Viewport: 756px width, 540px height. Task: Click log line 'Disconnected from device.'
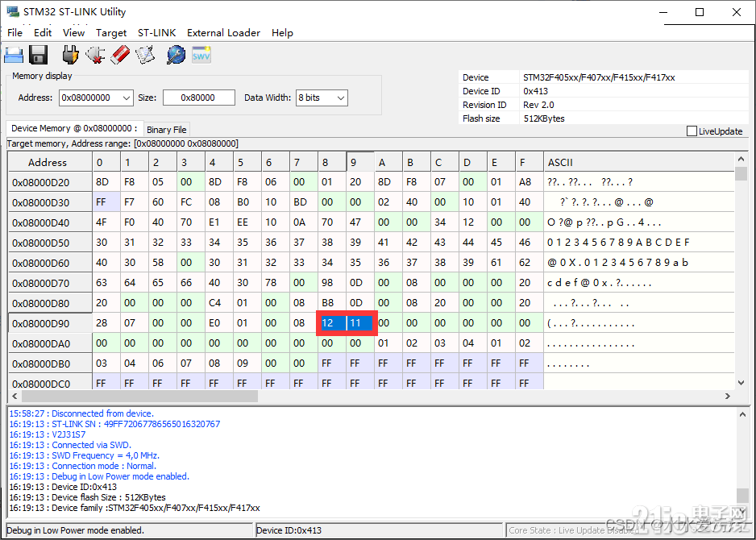tap(81, 413)
